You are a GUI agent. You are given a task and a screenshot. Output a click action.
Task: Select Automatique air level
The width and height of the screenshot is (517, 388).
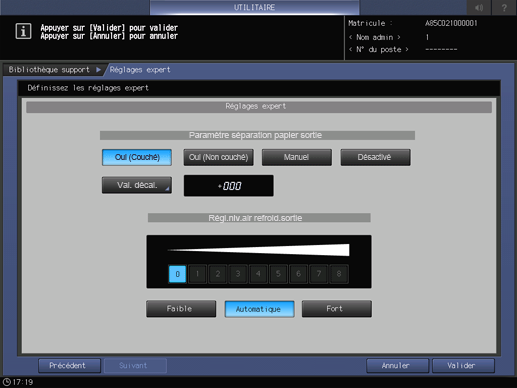(259, 309)
